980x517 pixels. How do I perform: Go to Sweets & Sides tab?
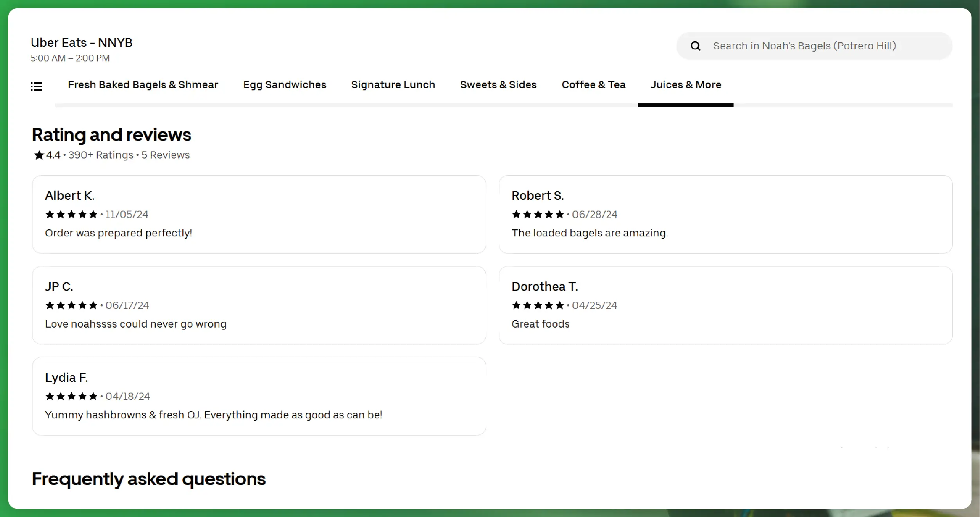pyautogui.click(x=498, y=85)
